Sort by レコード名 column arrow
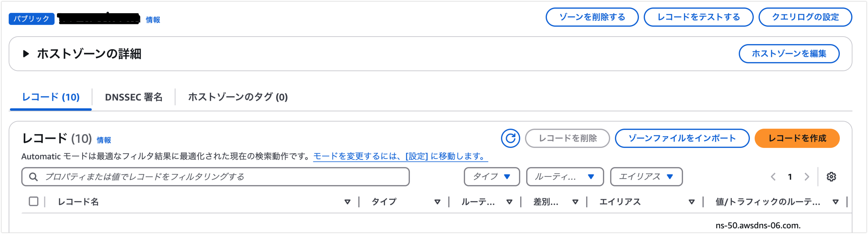The image size is (868, 234). point(347,202)
